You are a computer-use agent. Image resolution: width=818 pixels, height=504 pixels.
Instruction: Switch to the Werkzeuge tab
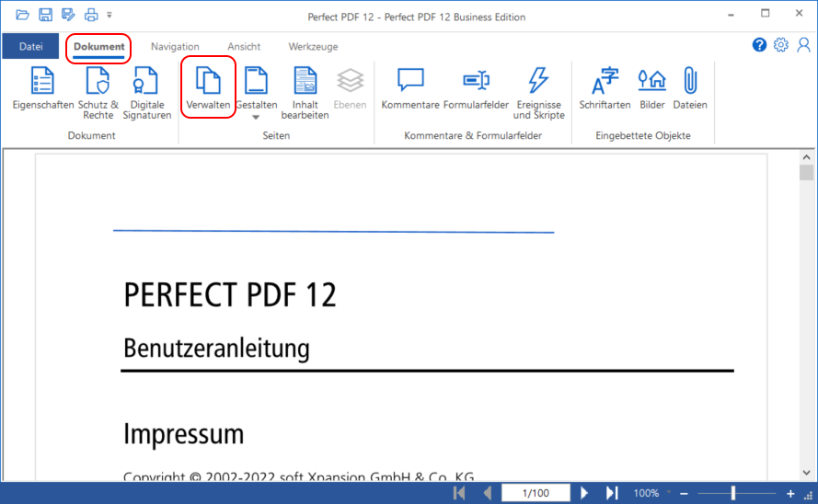tap(313, 46)
